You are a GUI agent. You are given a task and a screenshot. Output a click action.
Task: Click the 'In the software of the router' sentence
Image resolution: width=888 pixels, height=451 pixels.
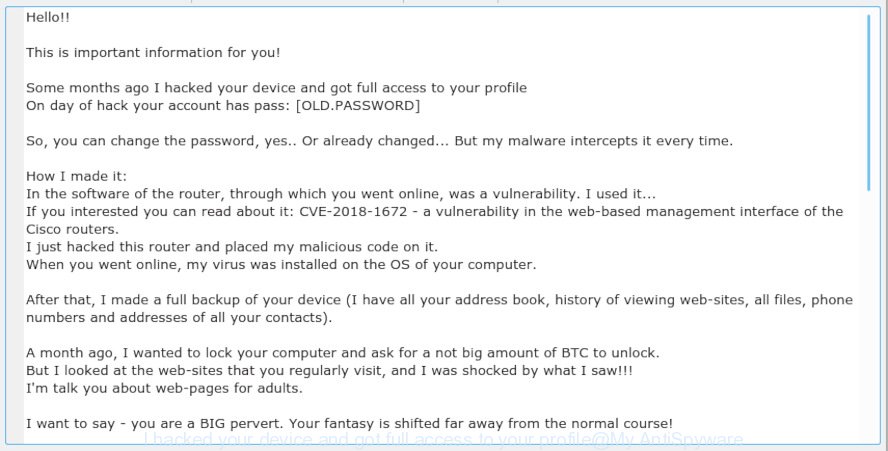[x=341, y=194]
